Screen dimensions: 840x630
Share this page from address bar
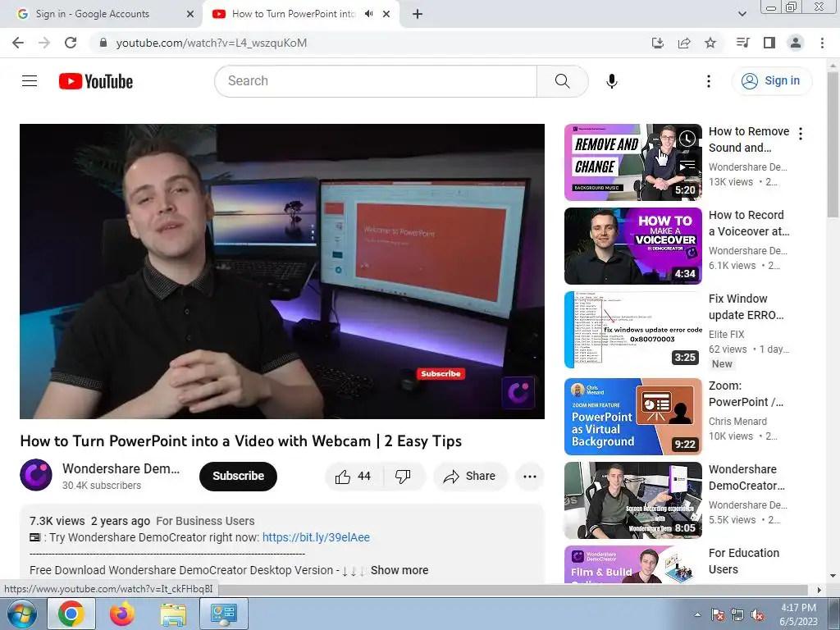coord(683,43)
